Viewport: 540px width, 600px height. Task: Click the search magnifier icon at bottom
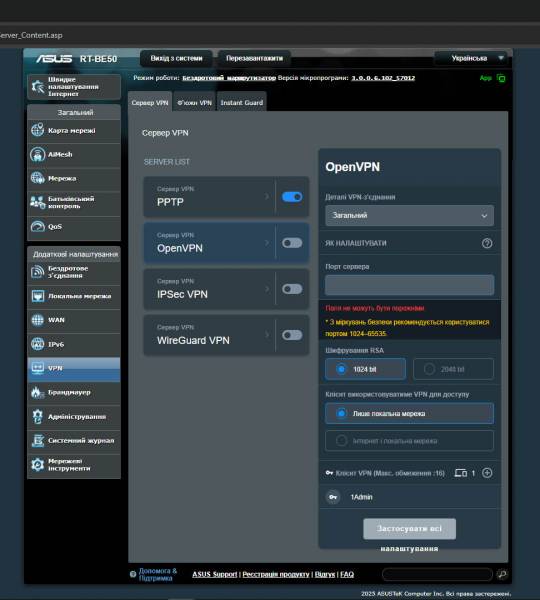point(502,574)
